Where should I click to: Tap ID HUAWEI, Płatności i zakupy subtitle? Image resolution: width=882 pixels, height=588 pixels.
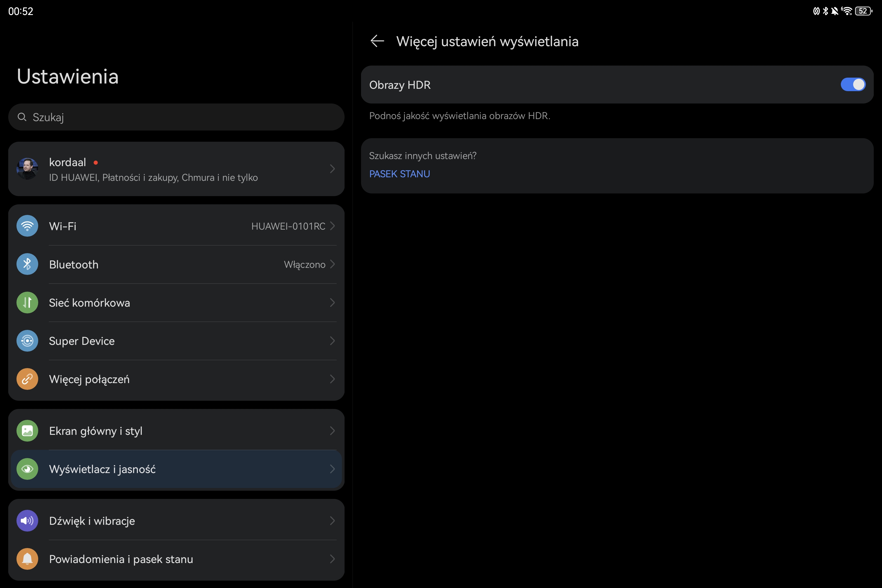[x=153, y=177]
